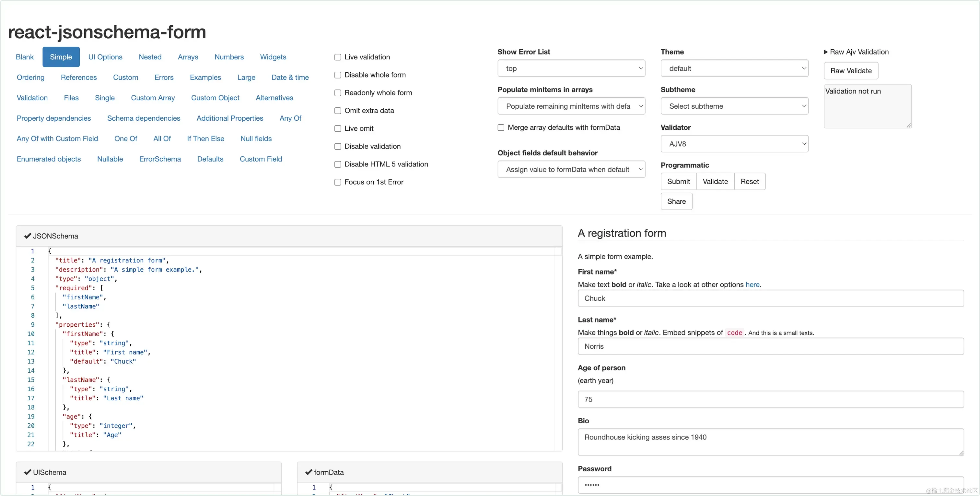Click the Reset button
The width and height of the screenshot is (980, 496).
pyautogui.click(x=750, y=182)
